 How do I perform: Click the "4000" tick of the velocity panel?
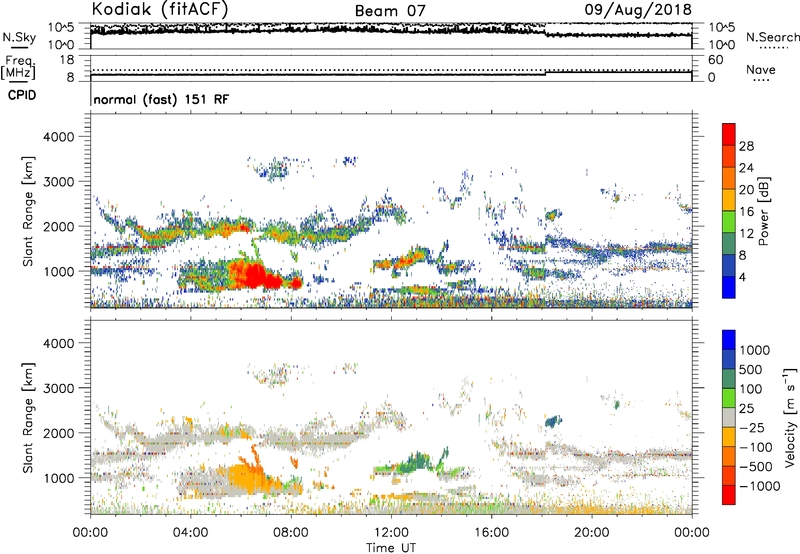58,343
